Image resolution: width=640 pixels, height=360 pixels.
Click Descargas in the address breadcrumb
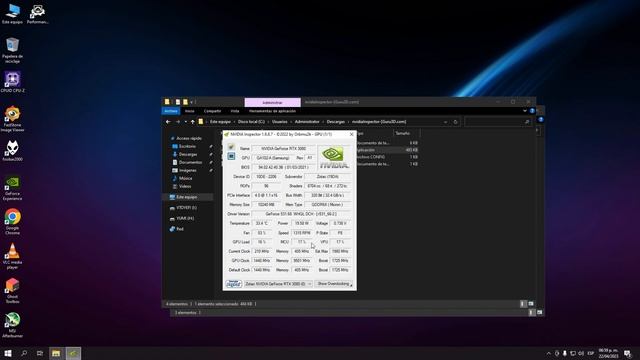click(336, 122)
